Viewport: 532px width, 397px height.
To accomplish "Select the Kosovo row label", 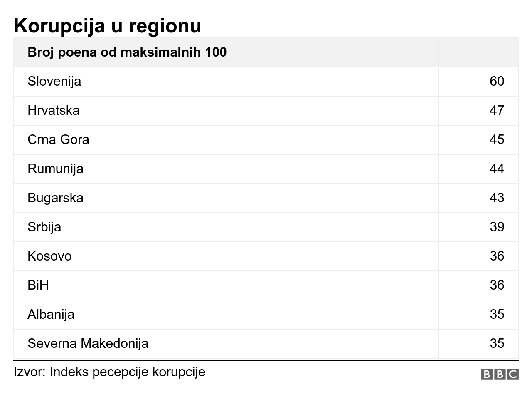I will tap(49, 256).
